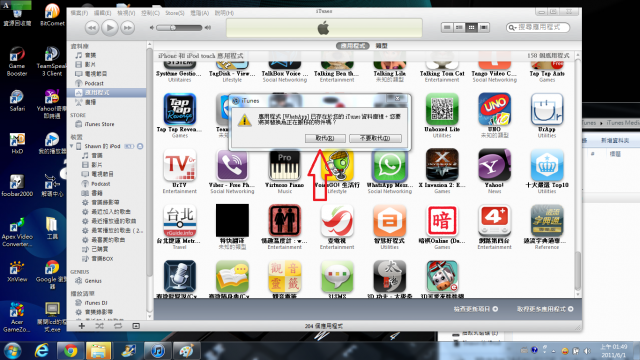The image size is (640, 360).
Task: Open the 進階(A) Advanced menu
Action: [200, 13]
